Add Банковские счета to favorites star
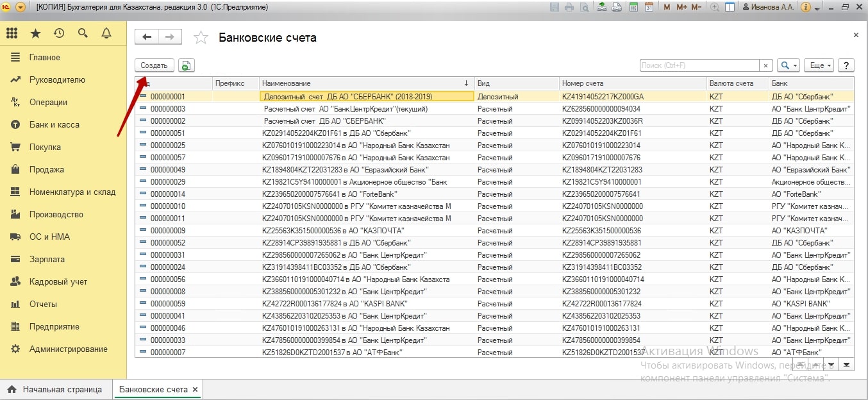This screenshot has width=868, height=400. tap(201, 38)
